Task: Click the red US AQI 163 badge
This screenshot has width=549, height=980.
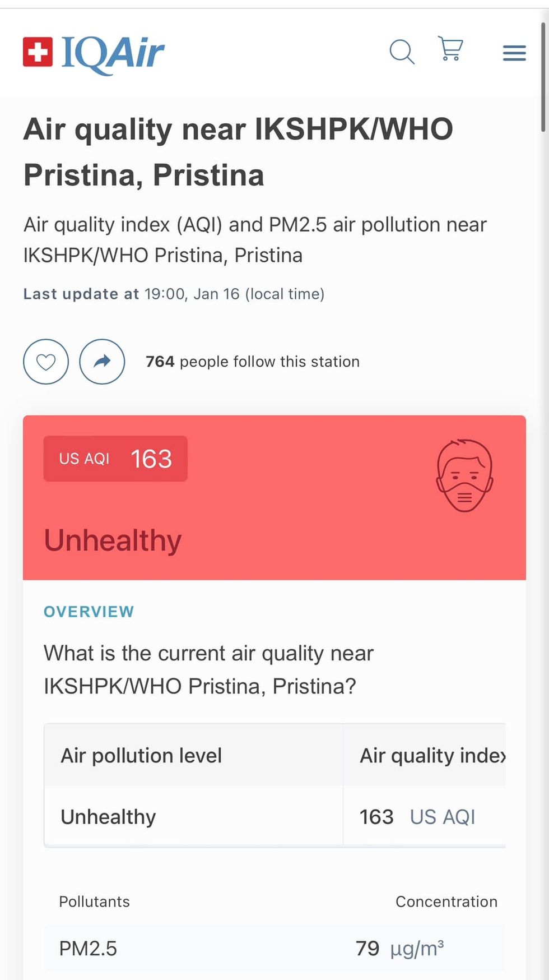Action: point(115,459)
